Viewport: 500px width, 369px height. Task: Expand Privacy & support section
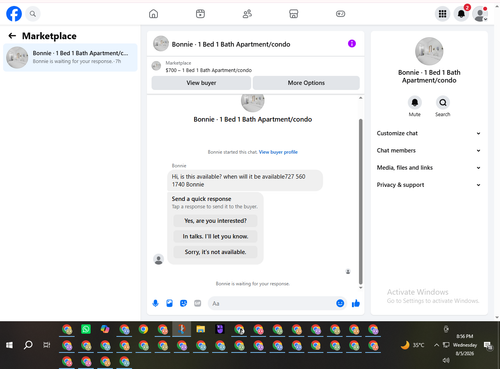tap(429, 185)
